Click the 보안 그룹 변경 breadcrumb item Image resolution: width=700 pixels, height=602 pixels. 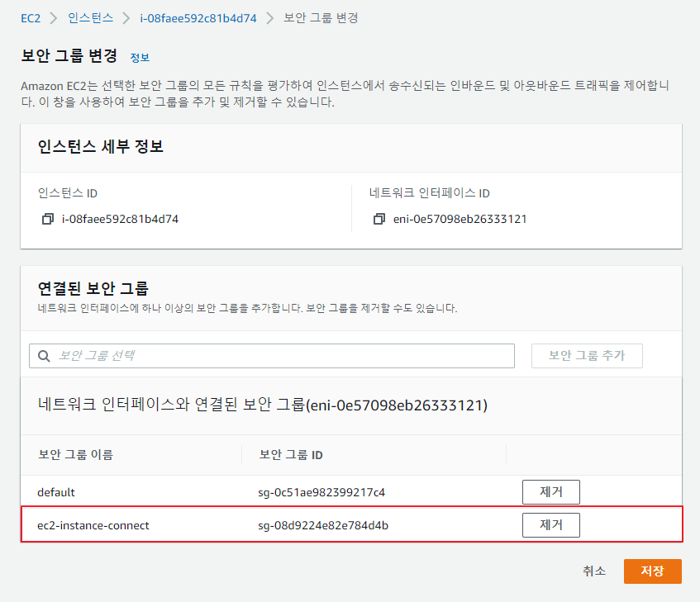pos(321,17)
